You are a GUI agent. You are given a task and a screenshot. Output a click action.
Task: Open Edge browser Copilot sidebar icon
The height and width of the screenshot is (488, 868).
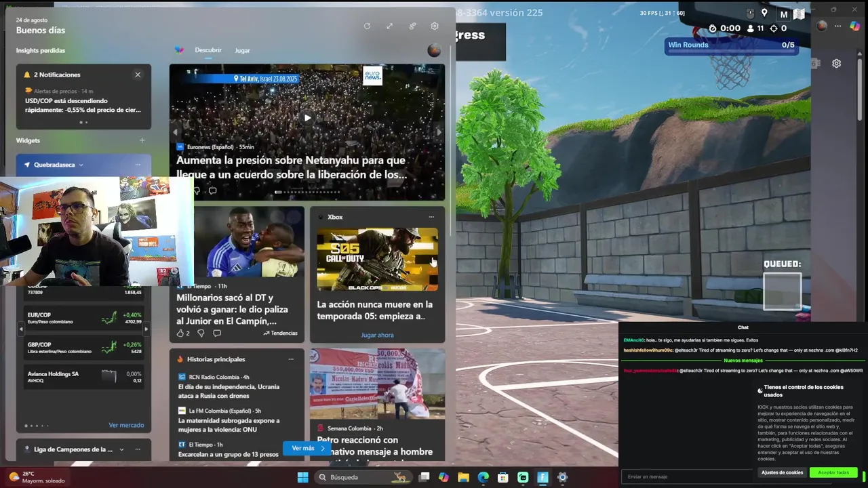tap(854, 26)
